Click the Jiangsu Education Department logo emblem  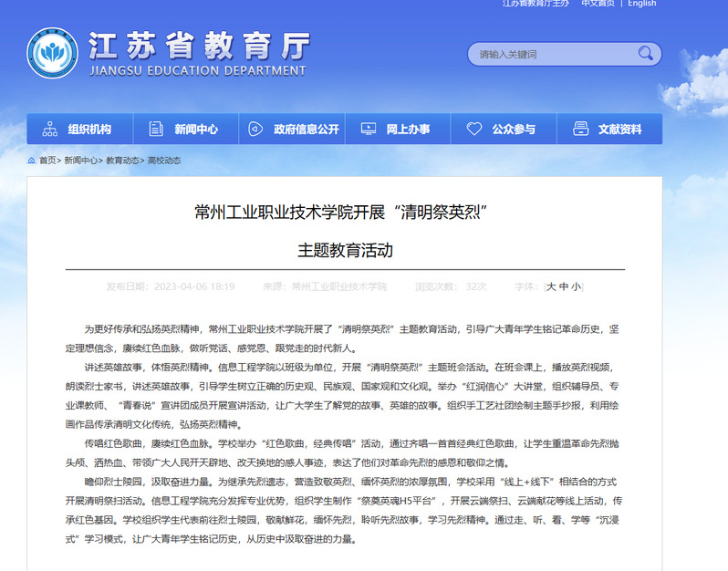pyautogui.click(x=53, y=53)
